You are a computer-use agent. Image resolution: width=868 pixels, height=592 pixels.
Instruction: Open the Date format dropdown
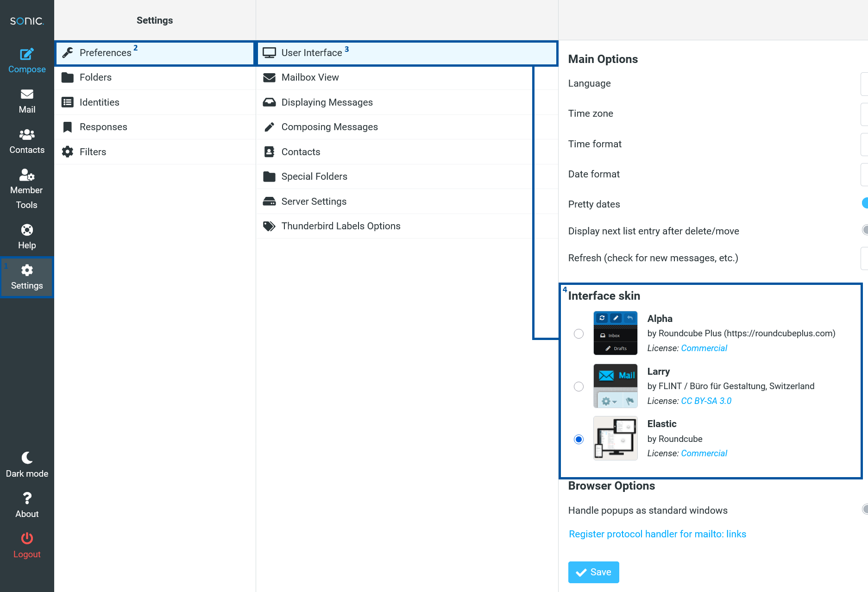[x=864, y=175]
